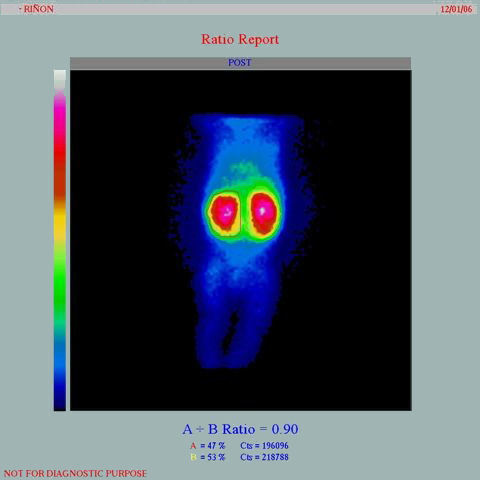Click the 12/01/06 date
This screenshot has width=480, height=480.
[x=456, y=9]
